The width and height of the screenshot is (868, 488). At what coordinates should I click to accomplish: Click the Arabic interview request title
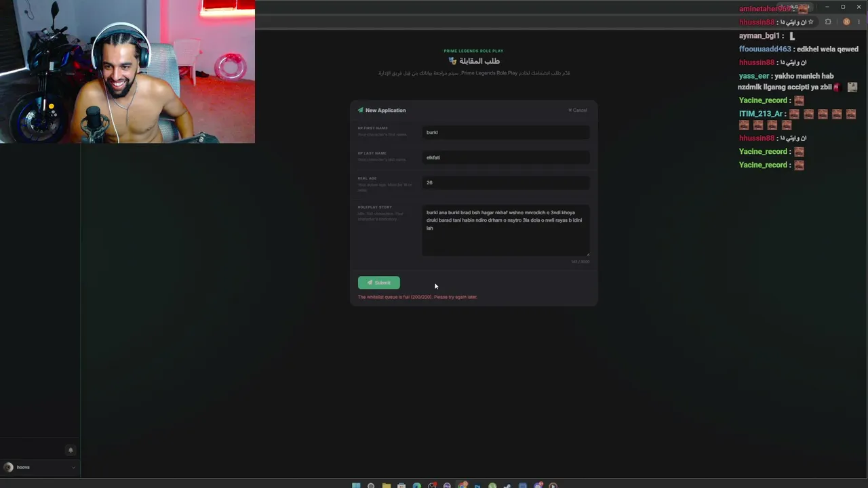(x=474, y=61)
